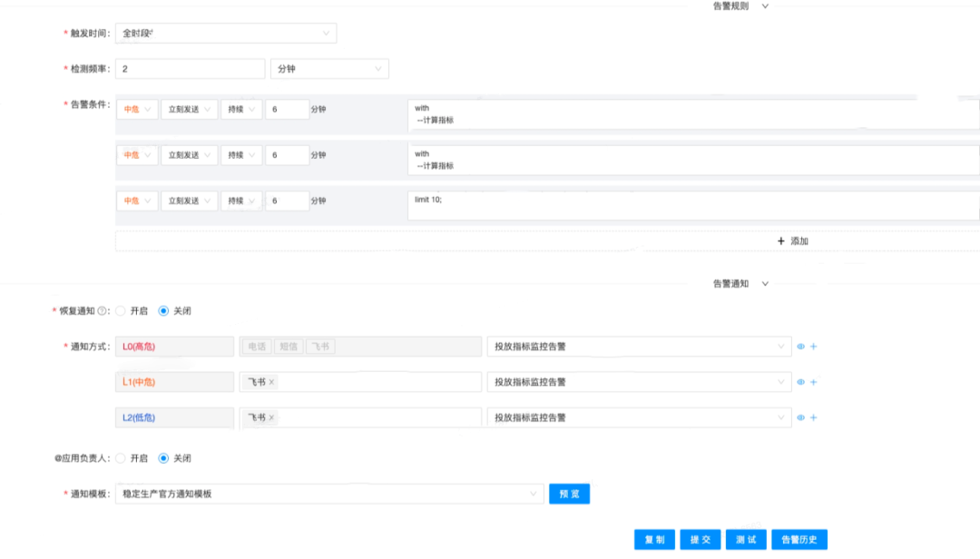The image size is (980, 559).
Task: Focus the 检测频率 value field showing 2
Action: (190, 69)
